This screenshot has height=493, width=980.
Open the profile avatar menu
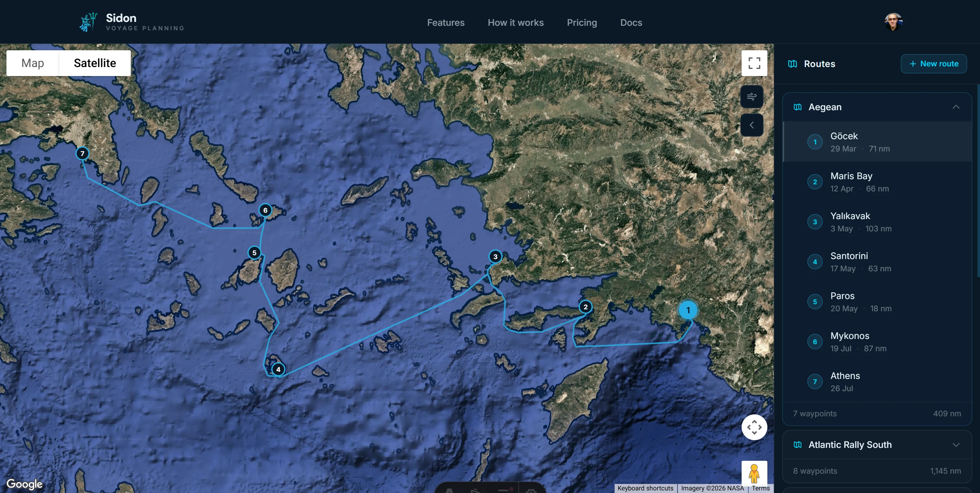tap(894, 22)
